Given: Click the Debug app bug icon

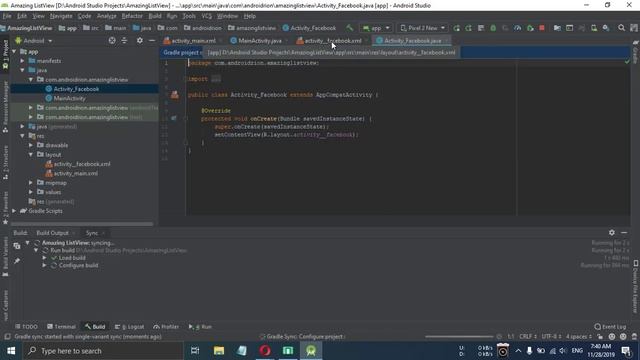Looking at the screenshot, I should (493, 28).
